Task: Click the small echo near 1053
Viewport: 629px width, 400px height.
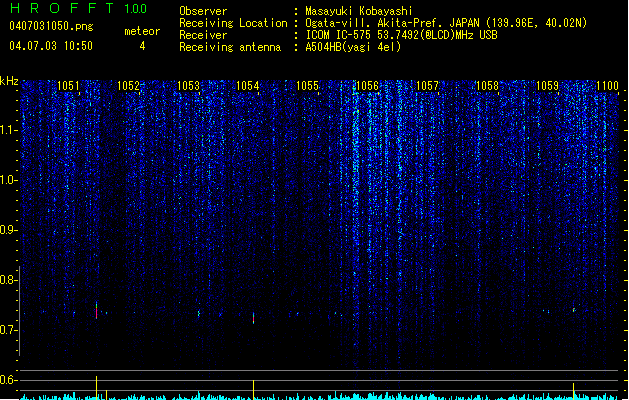Action: (x=199, y=313)
